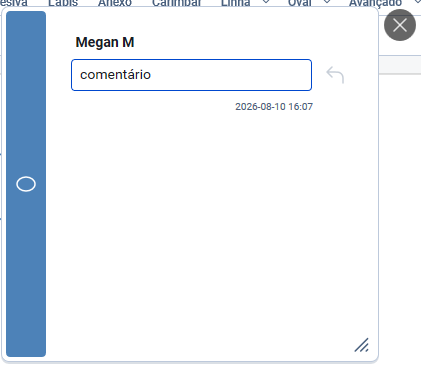Close the comment popup with the X
The height and width of the screenshot is (373, 421).
[x=400, y=25]
